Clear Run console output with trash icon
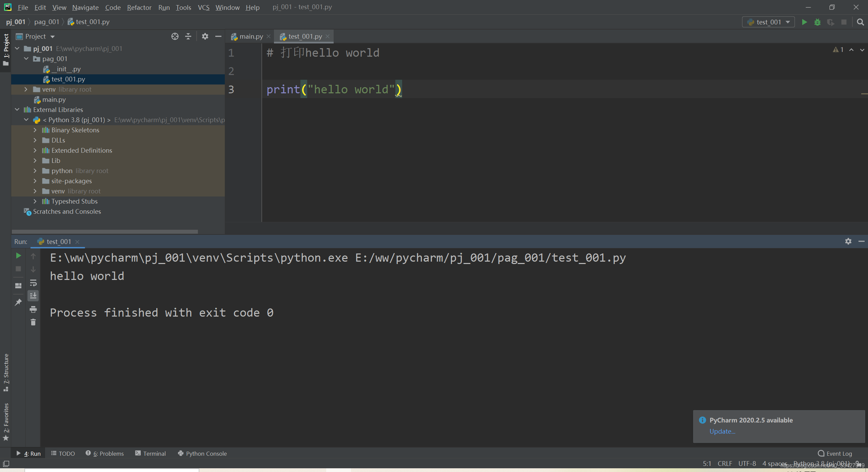The height and width of the screenshot is (472, 868). [33, 322]
